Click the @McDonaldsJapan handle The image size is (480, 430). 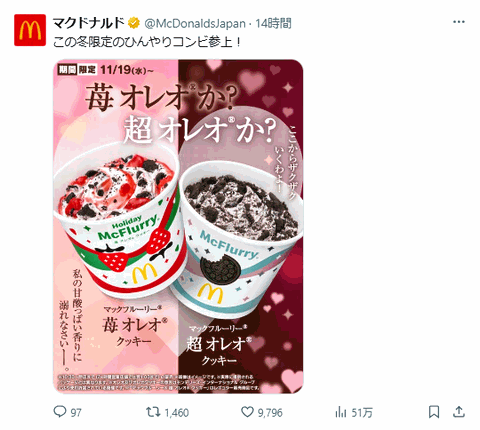pyautogui.click(x=195, y=24)
